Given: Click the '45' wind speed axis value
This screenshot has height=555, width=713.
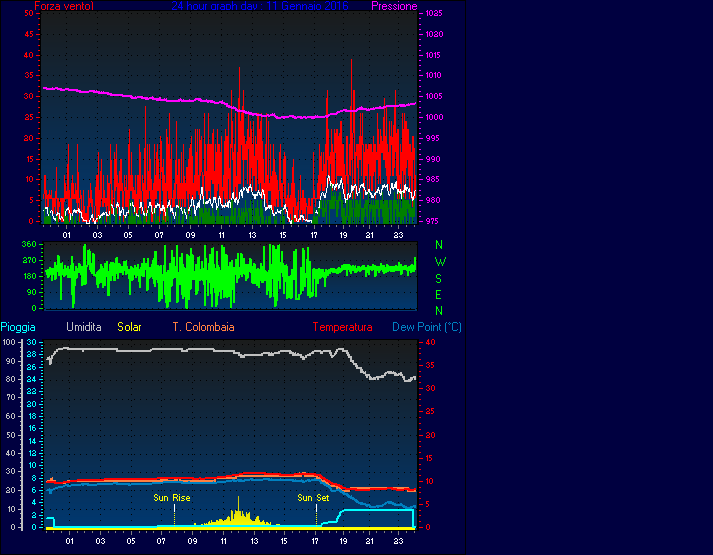Looking at the screenshot, I should tap(29, 35).
